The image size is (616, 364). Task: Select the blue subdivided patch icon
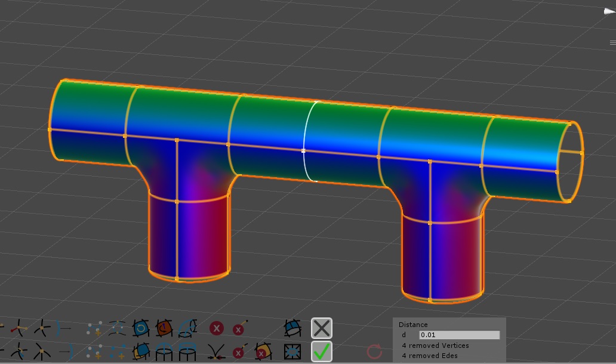pos(292,328)
